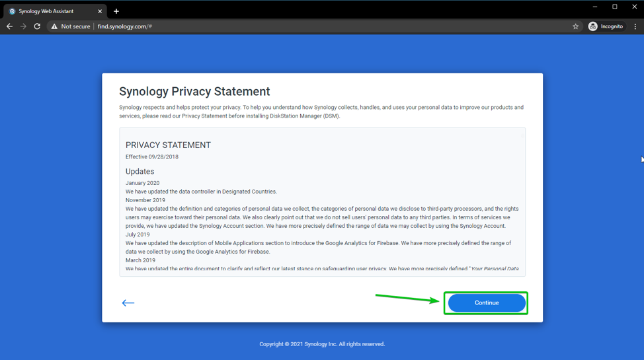Maximize the browser window

615,7
